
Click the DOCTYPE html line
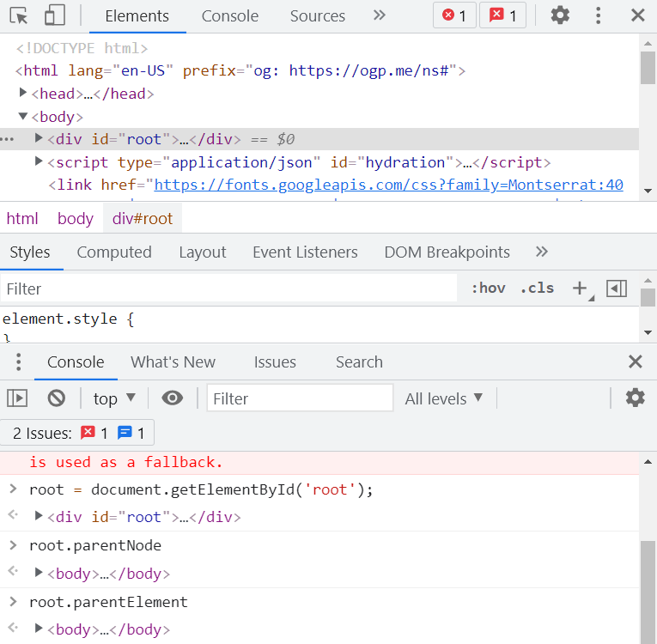[82, 48]
